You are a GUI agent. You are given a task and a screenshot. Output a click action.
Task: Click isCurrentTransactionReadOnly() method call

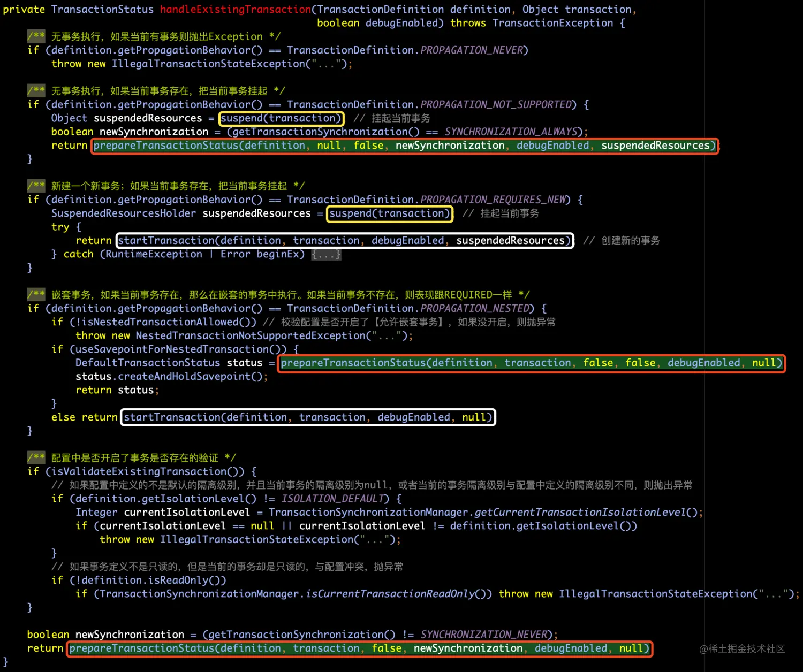pos(396,594)
